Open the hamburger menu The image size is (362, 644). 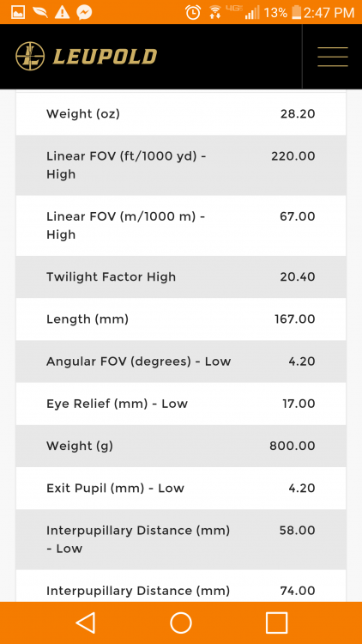pyautogui.click(x=333, y=57)
